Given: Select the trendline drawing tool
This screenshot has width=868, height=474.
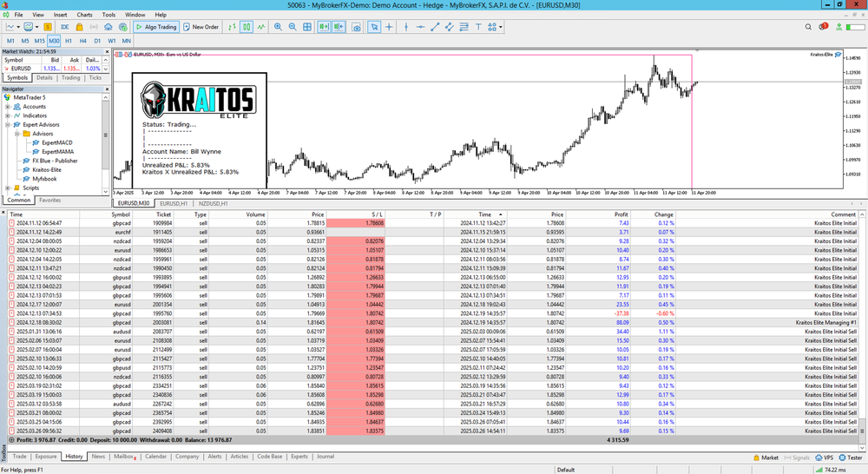Looking at the screenshot, I should click(x=435, y=27).
